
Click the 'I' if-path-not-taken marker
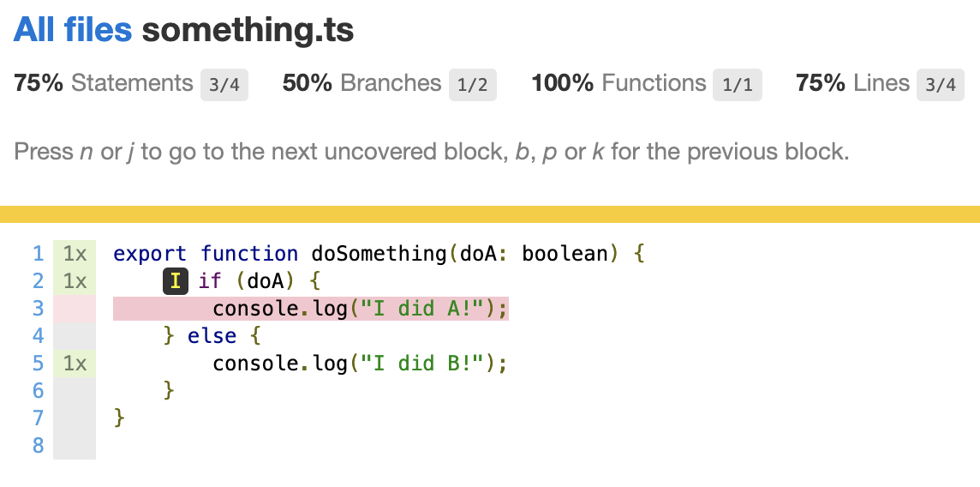[x=176, y=281]
